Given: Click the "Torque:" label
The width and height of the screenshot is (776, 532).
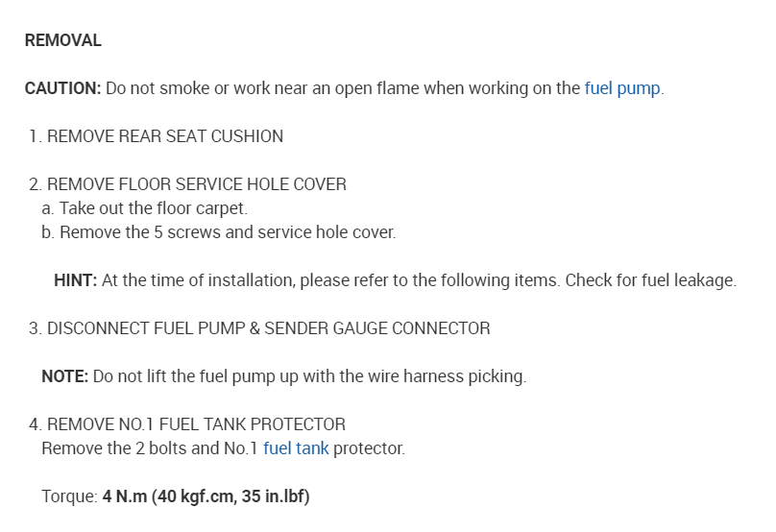Looking at the screenshot, I should tap(69, 496).
